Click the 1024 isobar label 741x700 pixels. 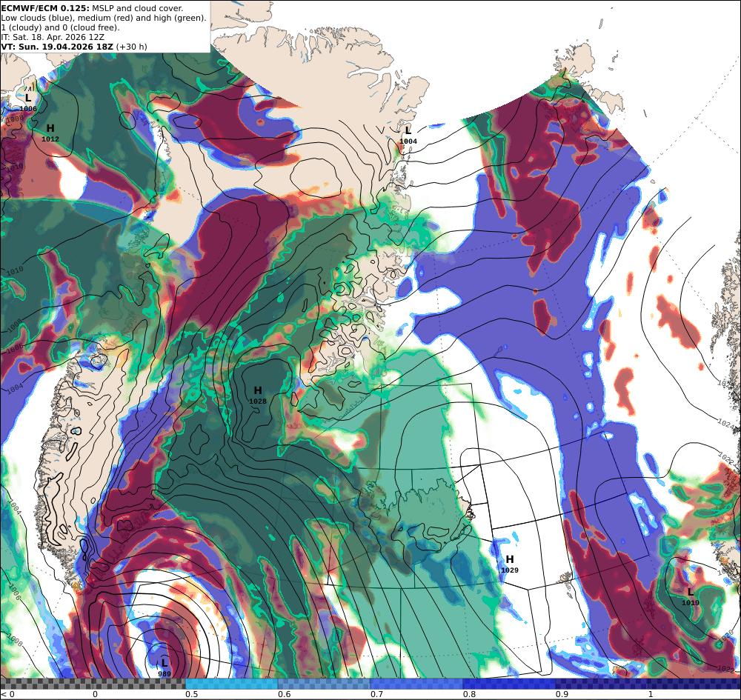725,423
